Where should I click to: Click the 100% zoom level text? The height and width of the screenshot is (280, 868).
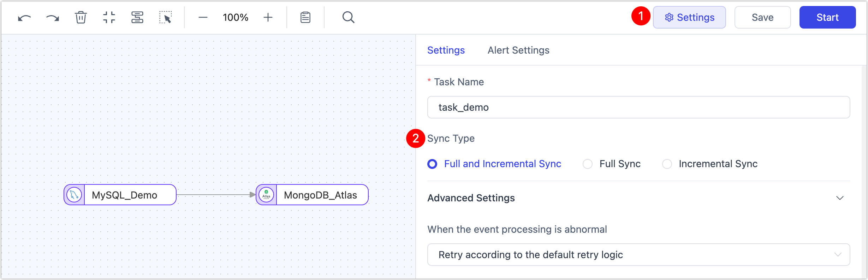(236, 17)
